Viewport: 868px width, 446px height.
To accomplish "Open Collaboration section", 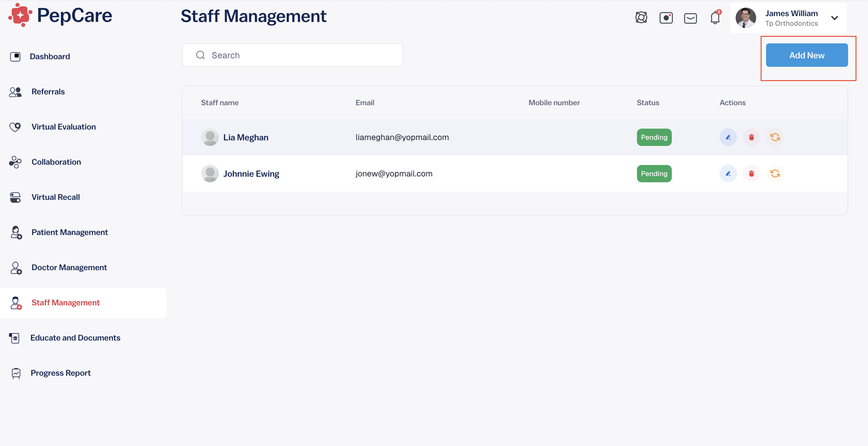I will click(56, 162).
